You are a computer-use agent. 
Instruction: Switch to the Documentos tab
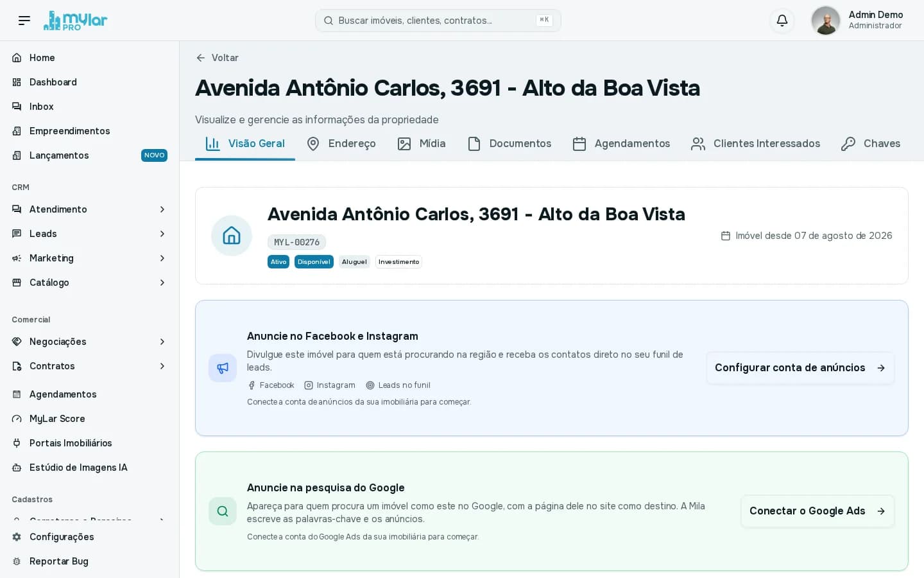(x=509, y=144)
